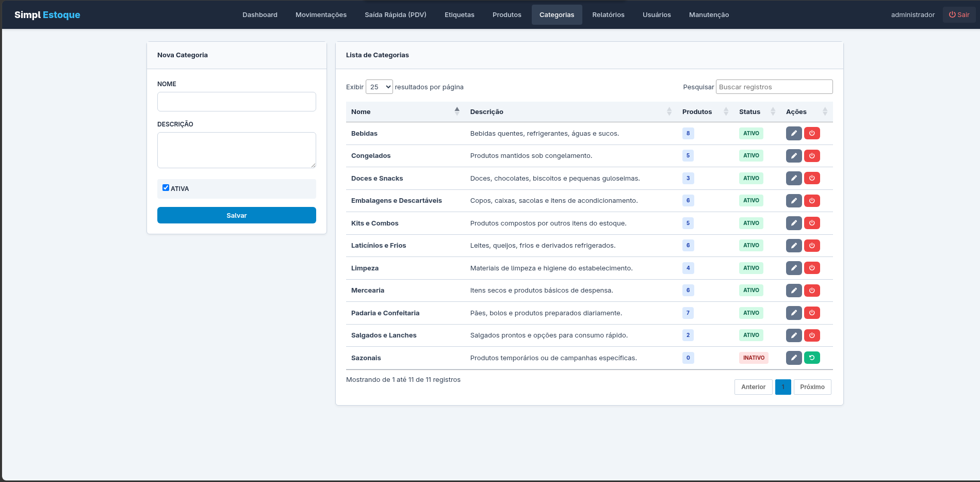Deactivate the Bebidas category
This screenshot has width=980, height=482.
tap(812, 133)
